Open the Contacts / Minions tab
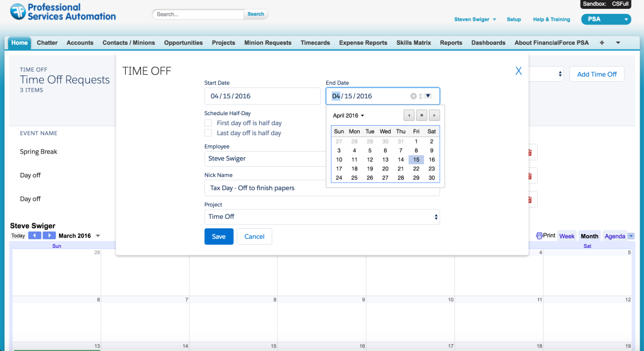This screenshot has height=351, width=644. tap(128, 43)
